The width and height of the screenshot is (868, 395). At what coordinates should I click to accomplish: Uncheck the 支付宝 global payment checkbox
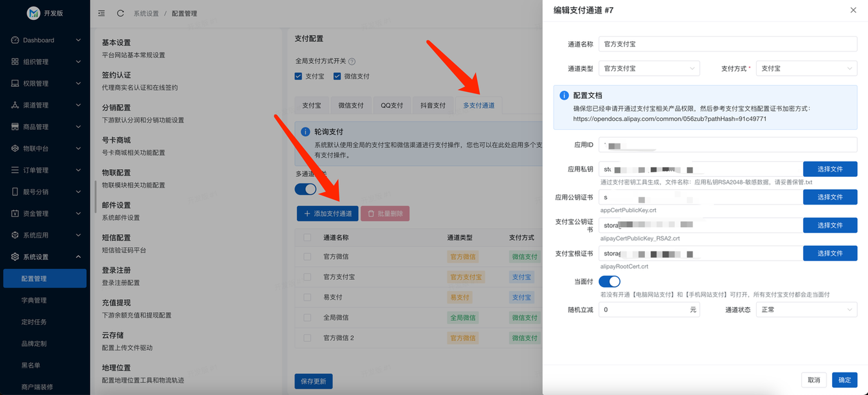[298, 77]
